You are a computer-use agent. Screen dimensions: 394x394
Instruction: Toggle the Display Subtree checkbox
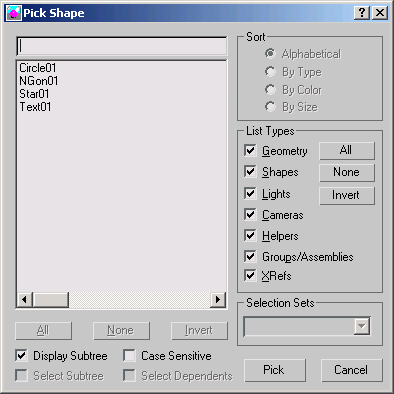[21, 355]
